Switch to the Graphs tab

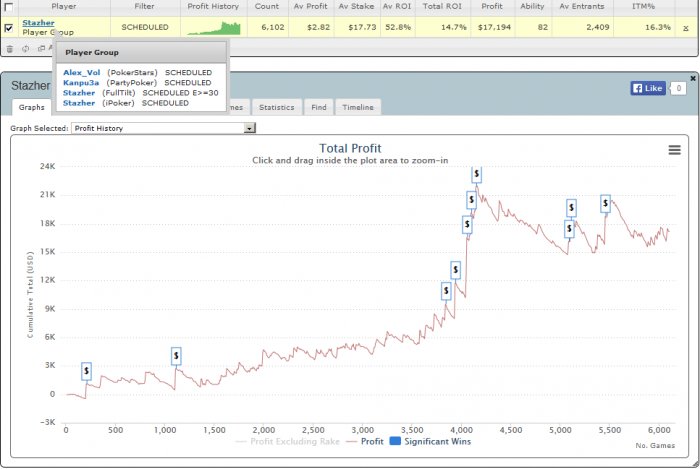(32, 107)
